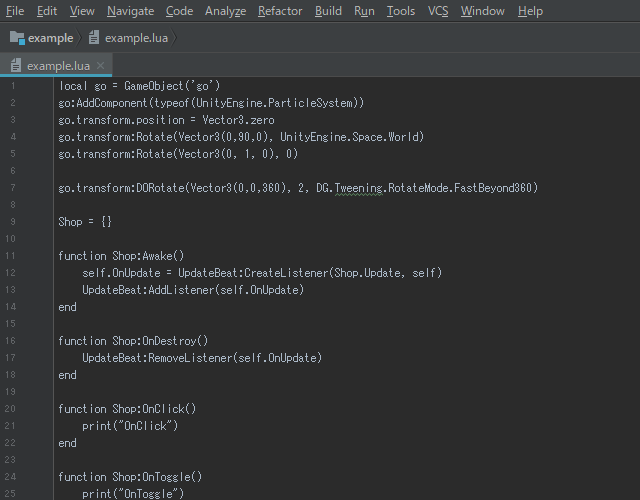Open the Build menu
Screen dimensions: 640x500
point(328,11)
